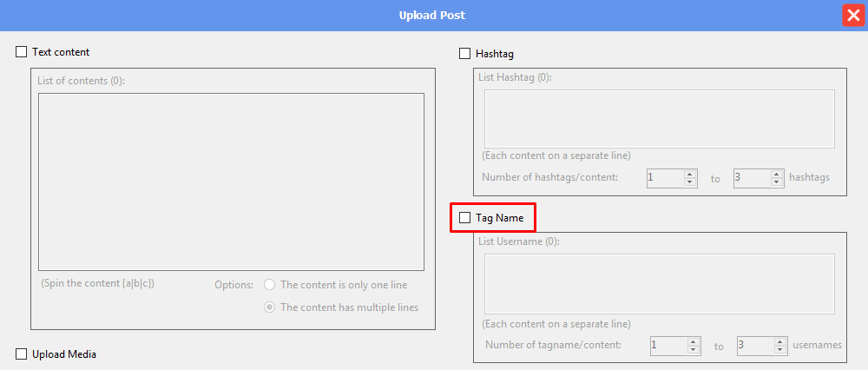The height and width of the screenshot is (370, 868).
Task: Decrease minimum tagname per content
Action: pyautogui.click(x=694, y=350)
